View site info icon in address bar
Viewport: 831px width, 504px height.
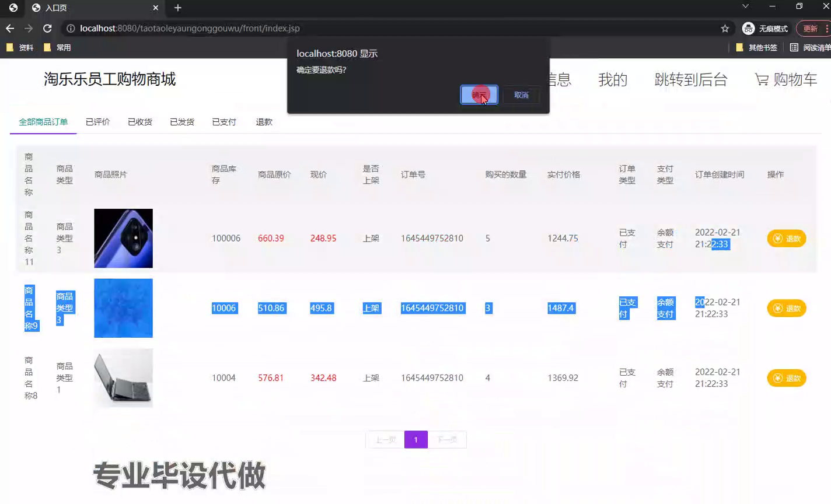70,28
